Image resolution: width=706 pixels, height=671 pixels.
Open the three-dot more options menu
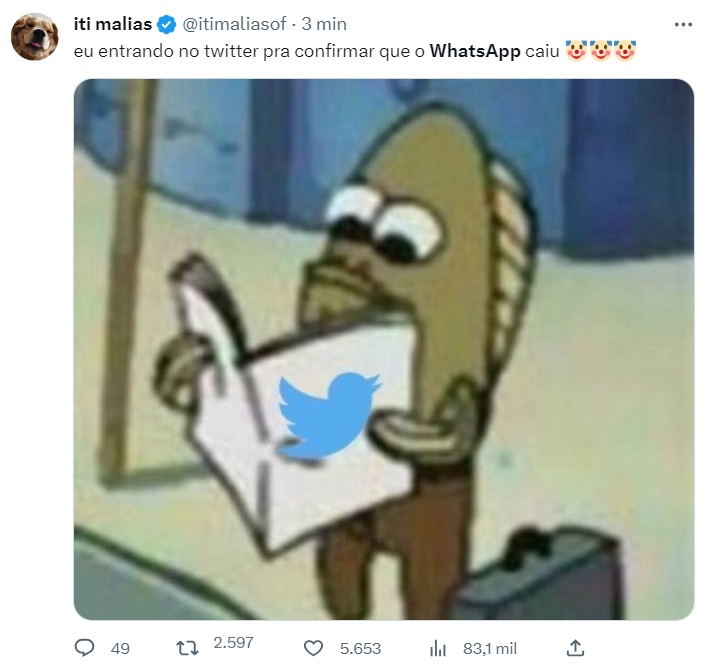point(683,24)
